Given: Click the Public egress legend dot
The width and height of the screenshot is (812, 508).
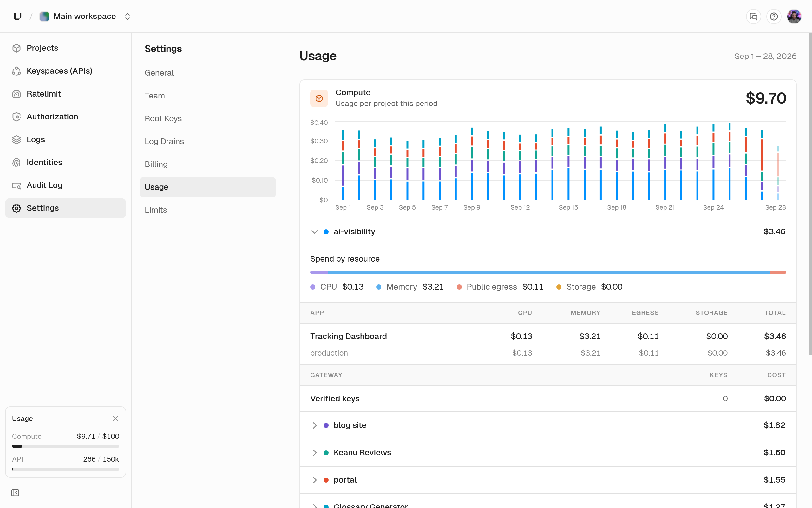Looking at the screenshot, I should tap(459, 287).
